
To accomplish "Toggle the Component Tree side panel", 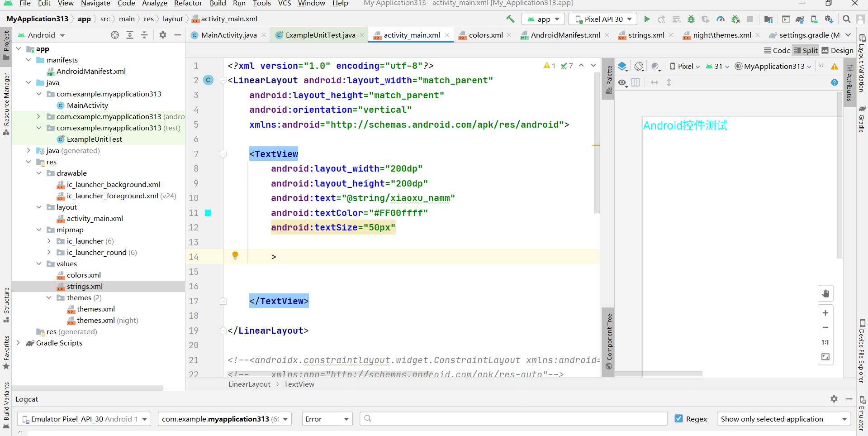I will coord(609,342).
